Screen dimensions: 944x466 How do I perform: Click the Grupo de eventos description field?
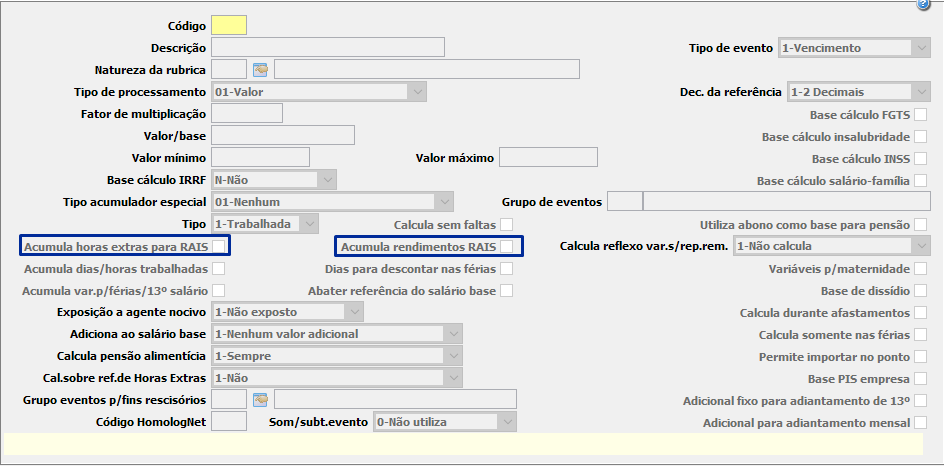click(787, 202)
